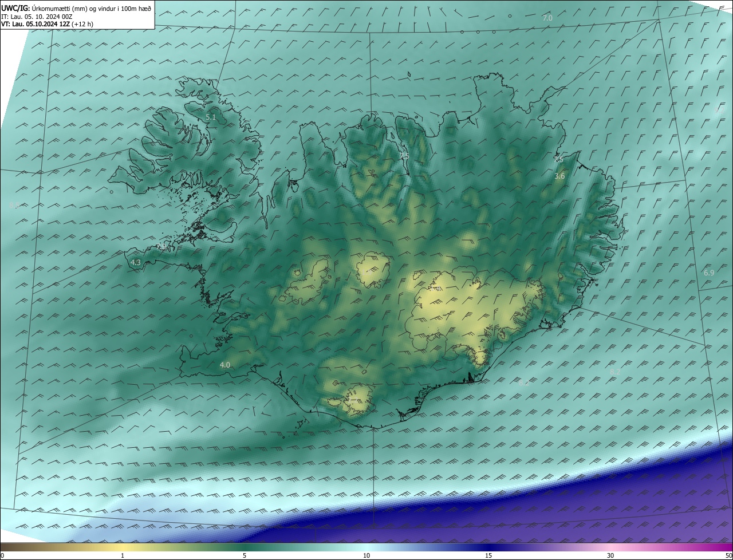The image size is (733, 560).
Task: Click the valid time line 'VT: Lau. 05.10.2024 12Z (+12 h)'
Action: (x=48, y=24)
